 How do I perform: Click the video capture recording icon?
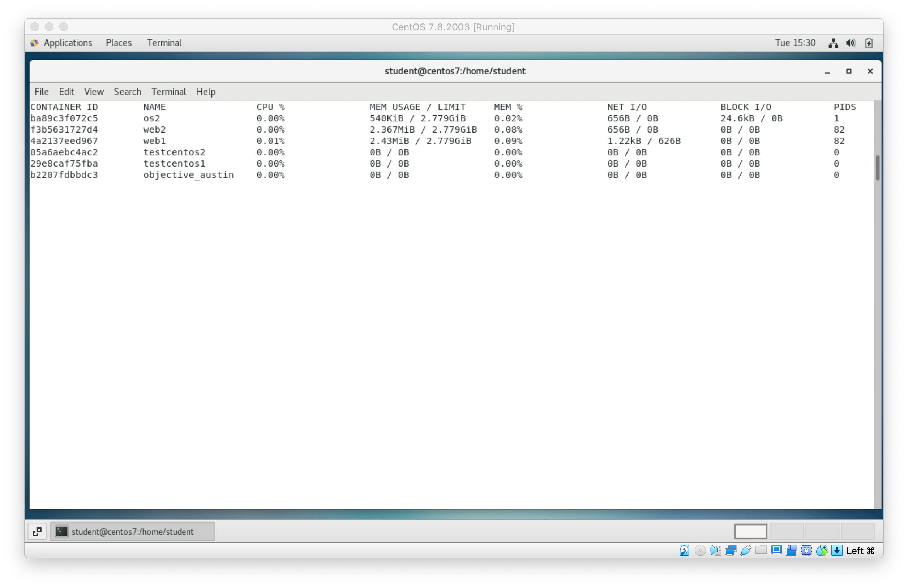791,550
